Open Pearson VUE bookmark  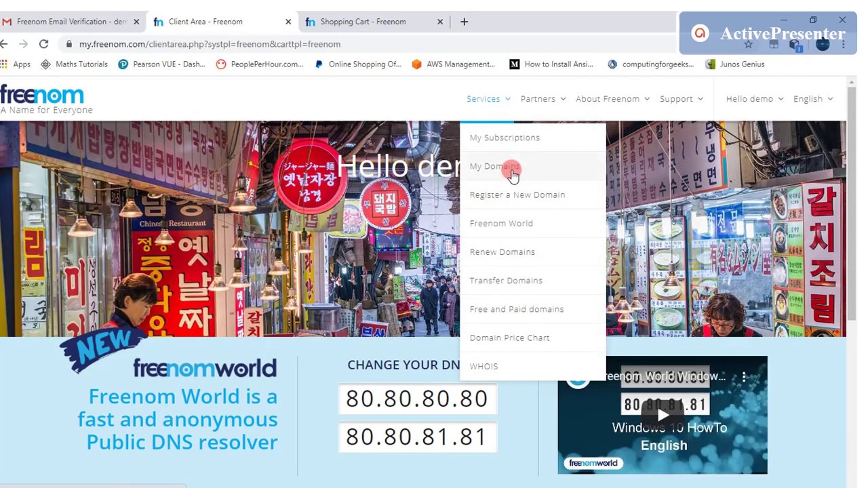coord(161,64)
